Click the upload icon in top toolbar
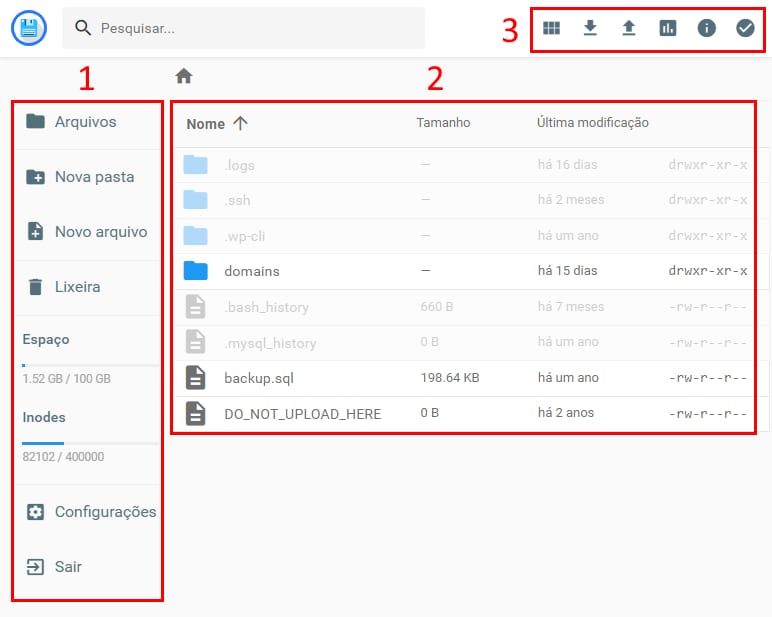772x617 pixels. click(628, 28)
